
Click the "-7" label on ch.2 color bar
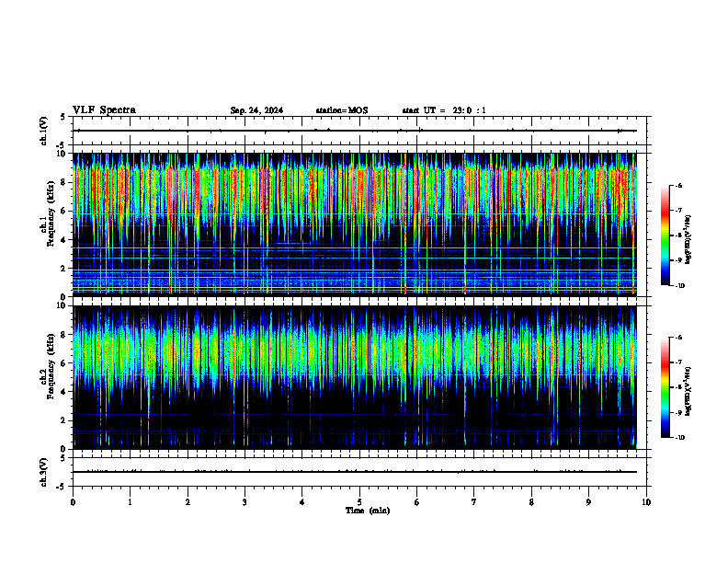(x=679, y=362)
